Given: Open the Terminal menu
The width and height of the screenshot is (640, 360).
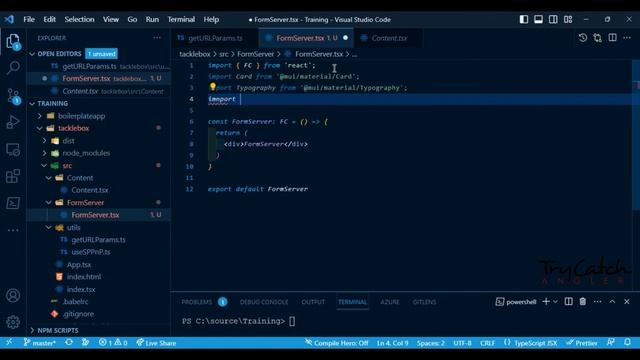Looking at the screenshot, I should (x=181, y=19).
